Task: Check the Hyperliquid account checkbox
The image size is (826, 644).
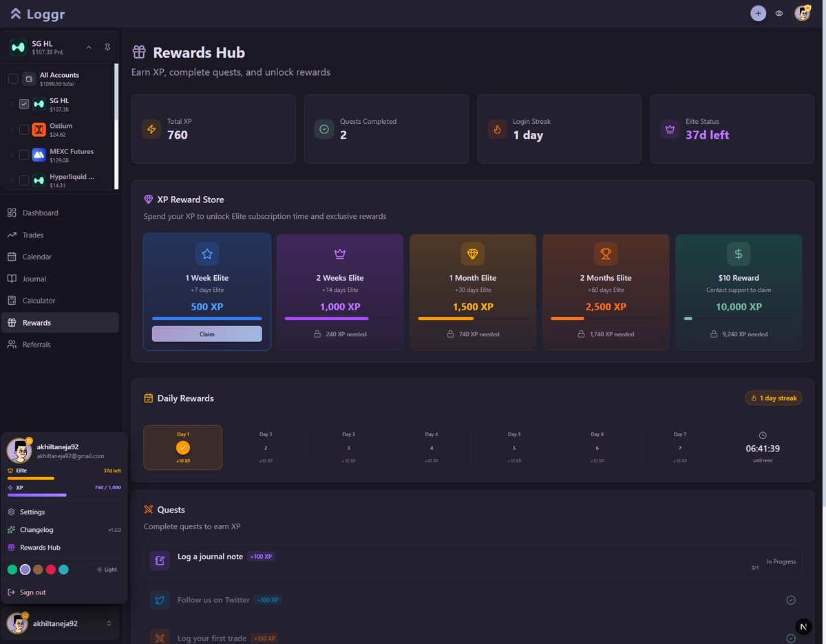Action: click(x=24, y=180)
